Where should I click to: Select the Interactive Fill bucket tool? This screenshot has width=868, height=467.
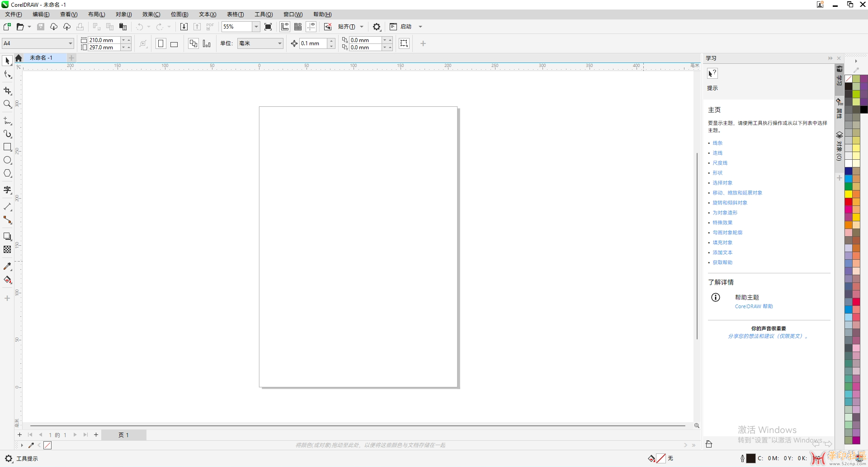(7, 280)
